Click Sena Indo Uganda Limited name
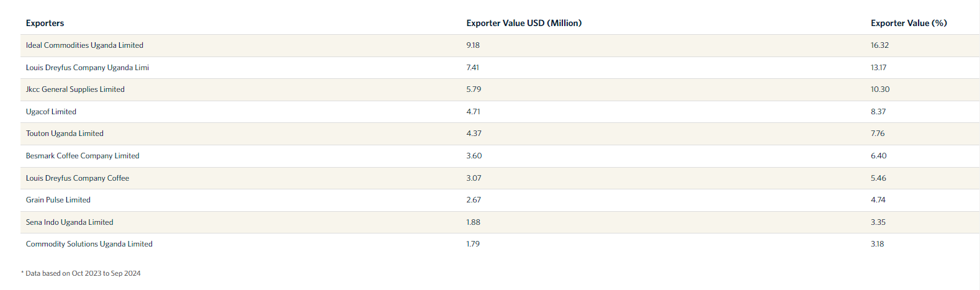The width and height of the screenshot is (980, 290). 70,222
